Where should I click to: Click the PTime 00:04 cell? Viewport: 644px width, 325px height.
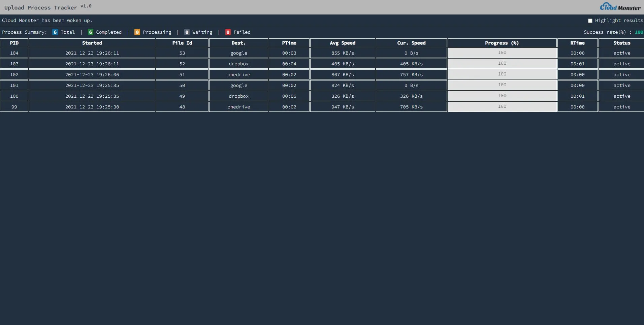pos(289,64)
